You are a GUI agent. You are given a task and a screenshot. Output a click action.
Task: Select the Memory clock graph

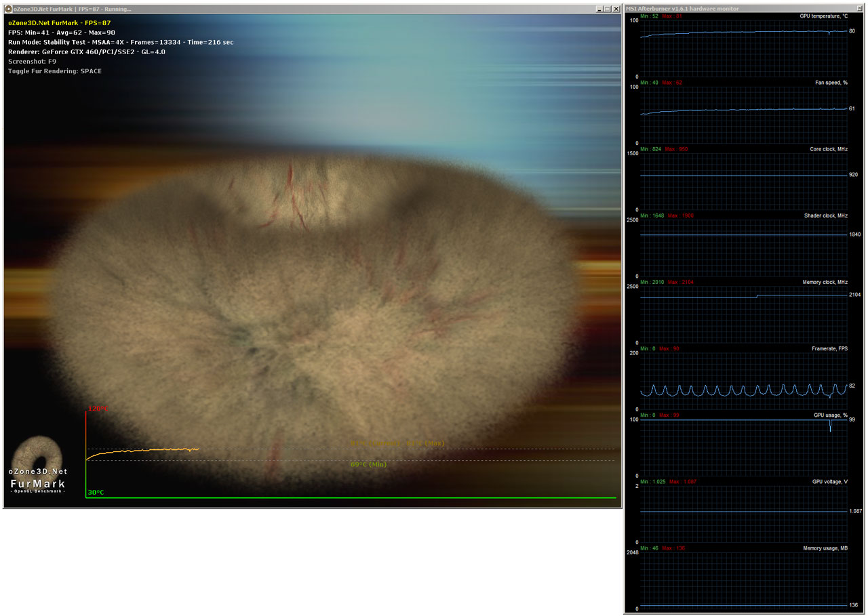(743, 314)
